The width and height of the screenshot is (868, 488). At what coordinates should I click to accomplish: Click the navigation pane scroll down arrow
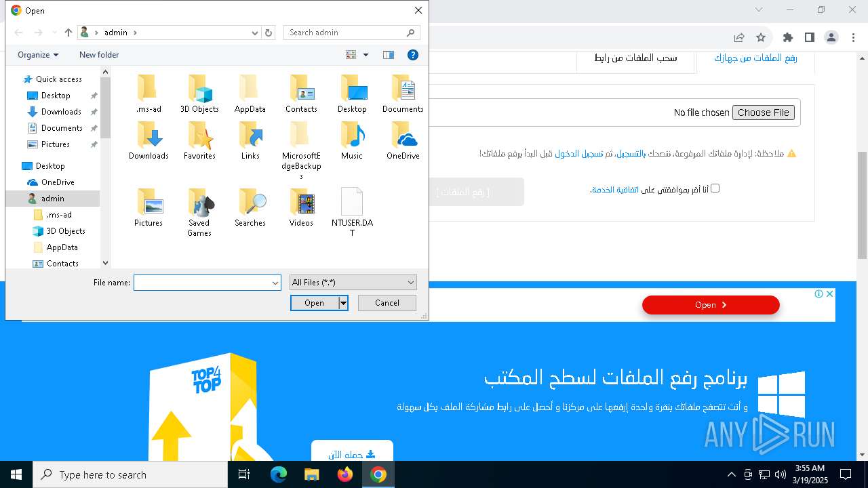pyautogui.click(x=105, y=264)
